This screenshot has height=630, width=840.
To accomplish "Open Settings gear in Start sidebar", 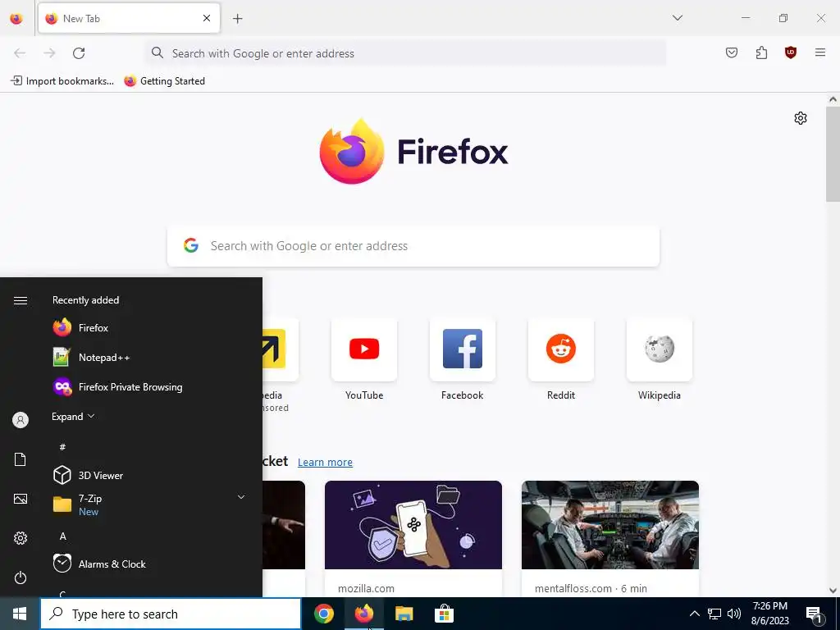I will coord(21,538).
